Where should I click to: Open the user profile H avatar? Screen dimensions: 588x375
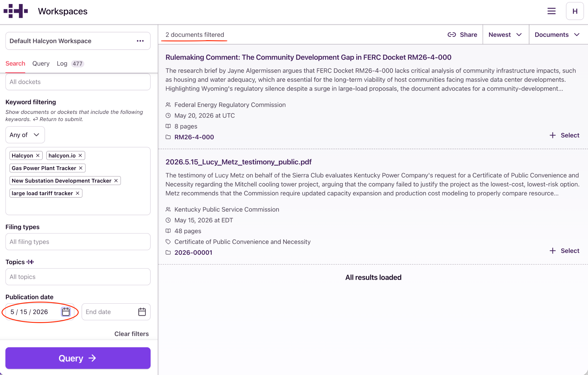tap(575, 11)
